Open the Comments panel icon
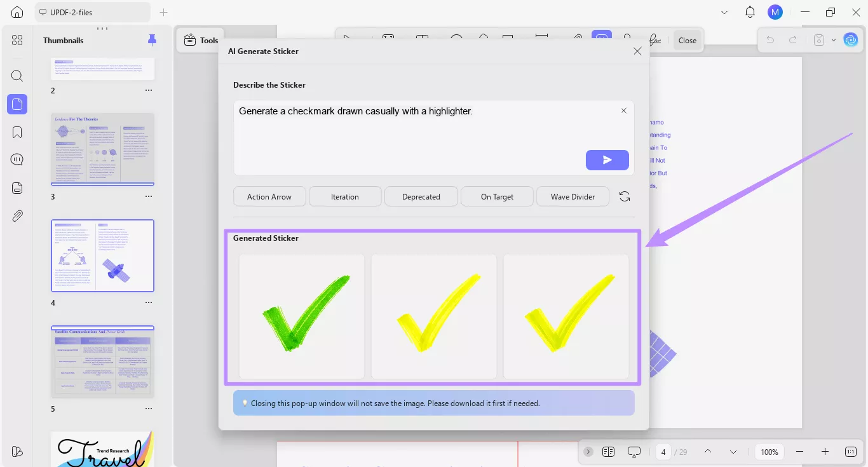 tap(17, 159)
